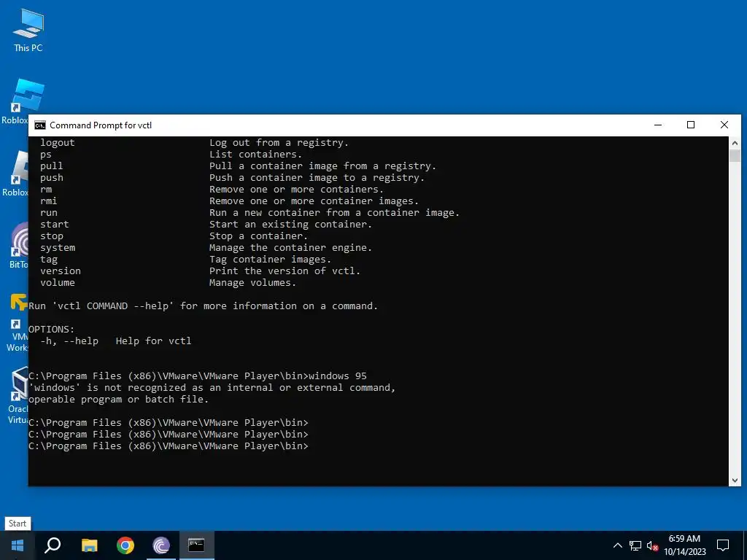Click the last command prompt line
Viewport: 747px width, 560px height.
point(169,446)
